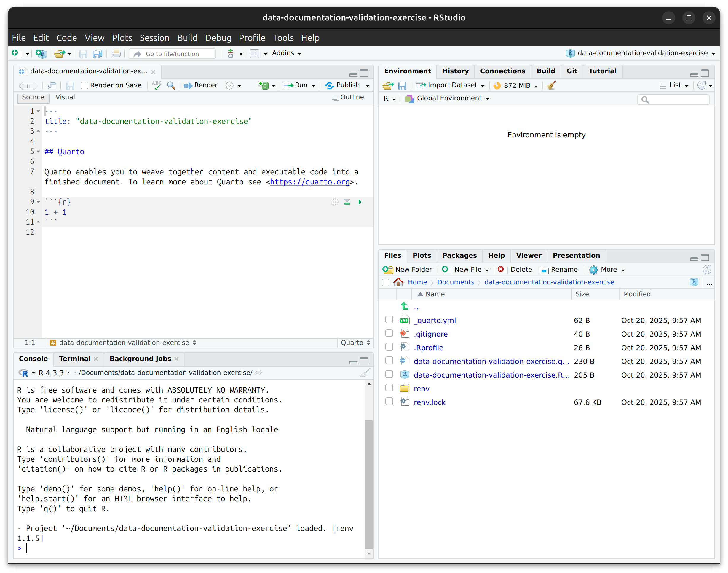Click the clear environment broom icon
Screen dimensions: 728x573
point(551,85)
